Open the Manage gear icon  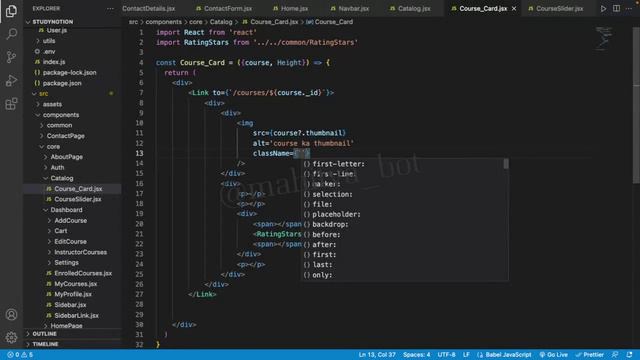coord(11,337)
